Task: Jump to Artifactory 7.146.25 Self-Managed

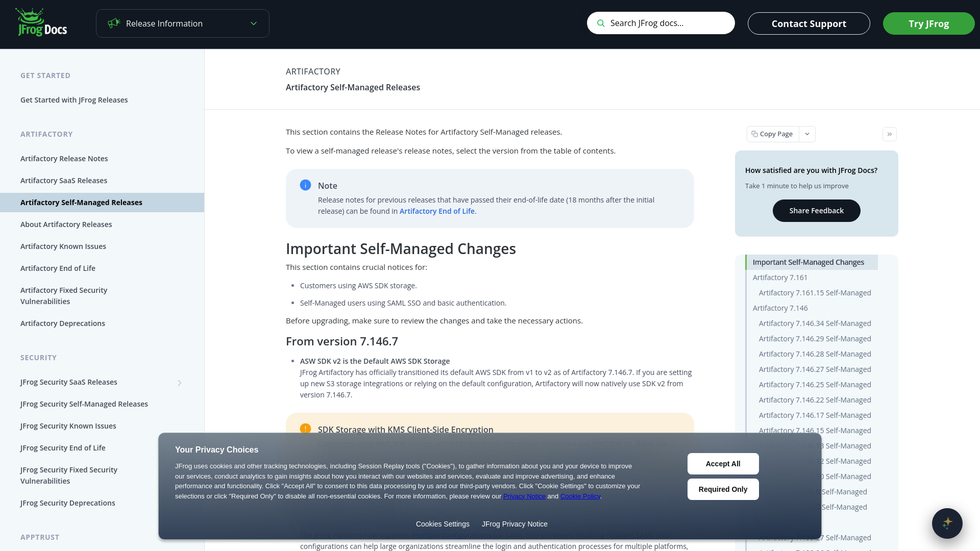Action: 815,385
